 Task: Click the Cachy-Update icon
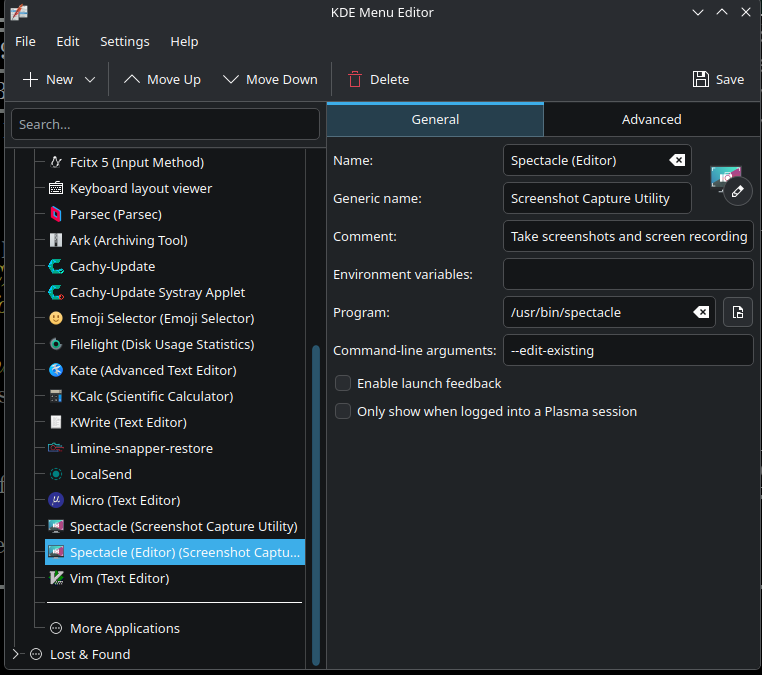click(56, 266)
